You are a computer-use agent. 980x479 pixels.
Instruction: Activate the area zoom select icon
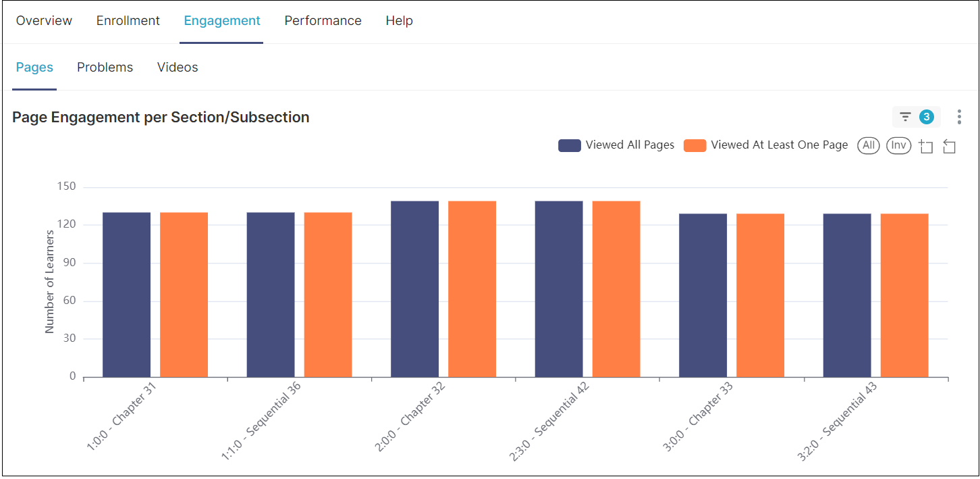click(x=926, y=146)
